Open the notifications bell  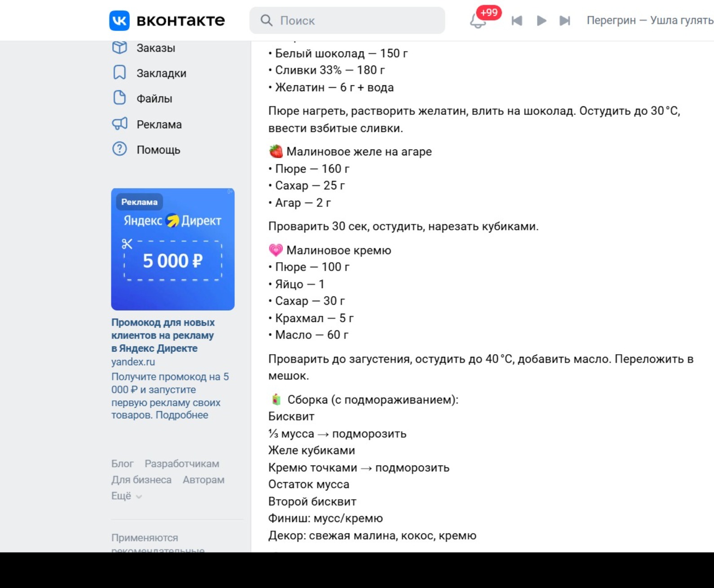pyautogui.click(x=477, y=21)
